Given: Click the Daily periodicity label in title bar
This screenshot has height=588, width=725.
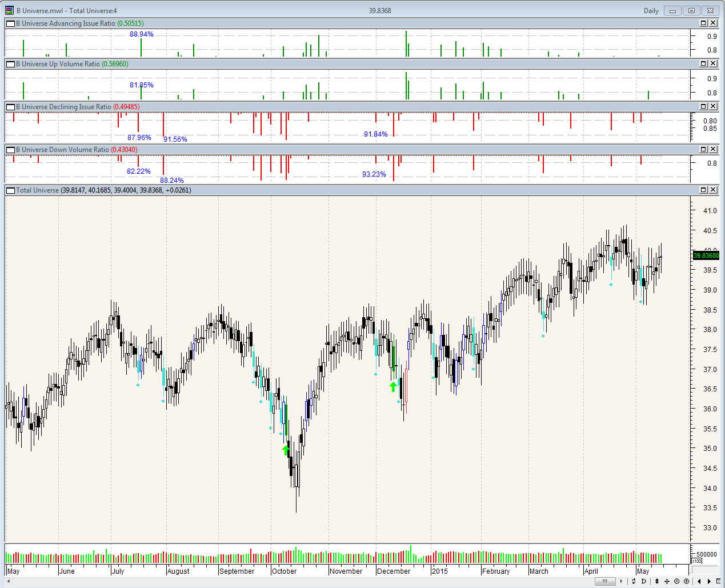Looking at the screenshot, I should [x=651, y=11].
